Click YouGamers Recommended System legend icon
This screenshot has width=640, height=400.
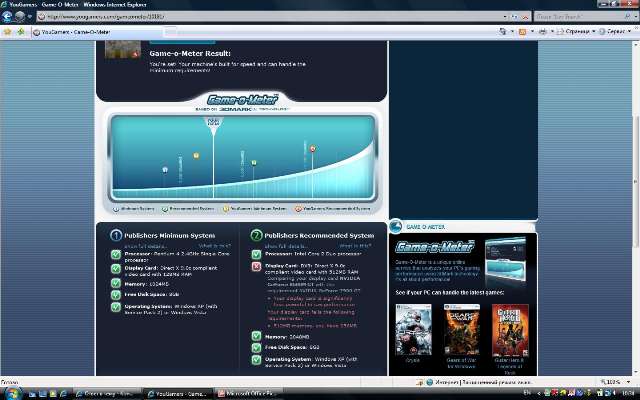[298, 209]
